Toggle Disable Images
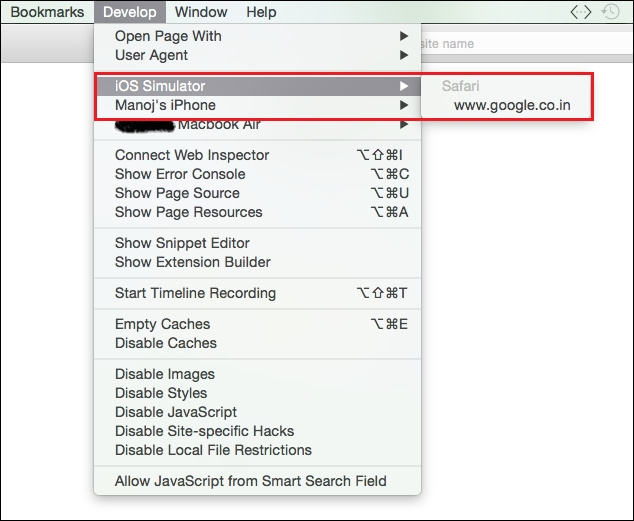Screen dimensions: 634x521 click(x=258, y=374)
